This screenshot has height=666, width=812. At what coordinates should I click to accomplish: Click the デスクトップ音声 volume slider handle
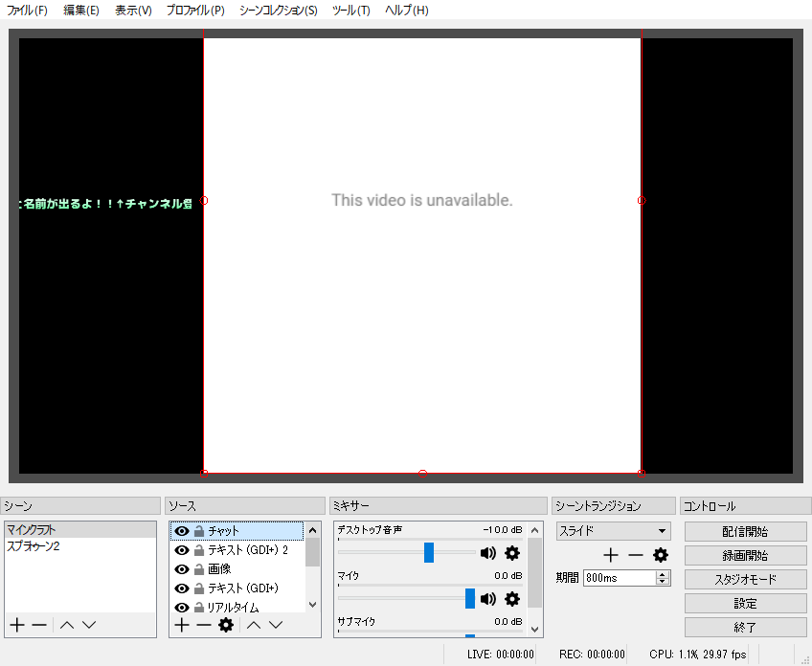point(429,552)
